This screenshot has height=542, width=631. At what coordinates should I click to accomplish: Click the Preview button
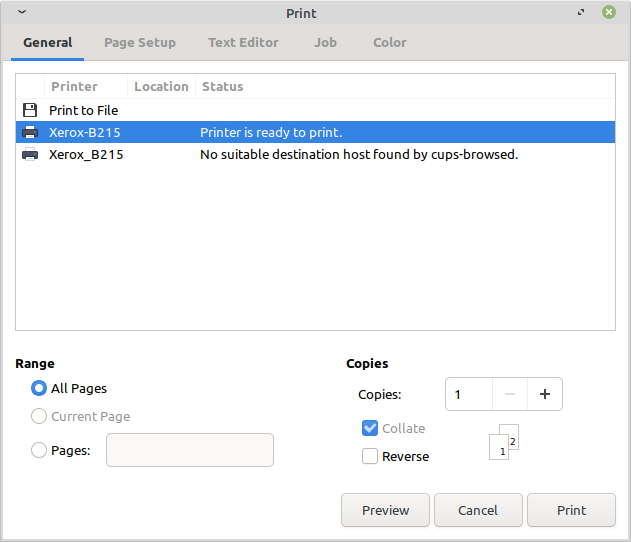[x=385, y=510]
